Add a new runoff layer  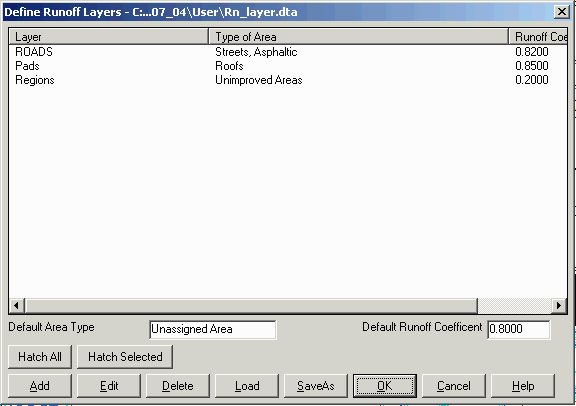tap(40, 386)
